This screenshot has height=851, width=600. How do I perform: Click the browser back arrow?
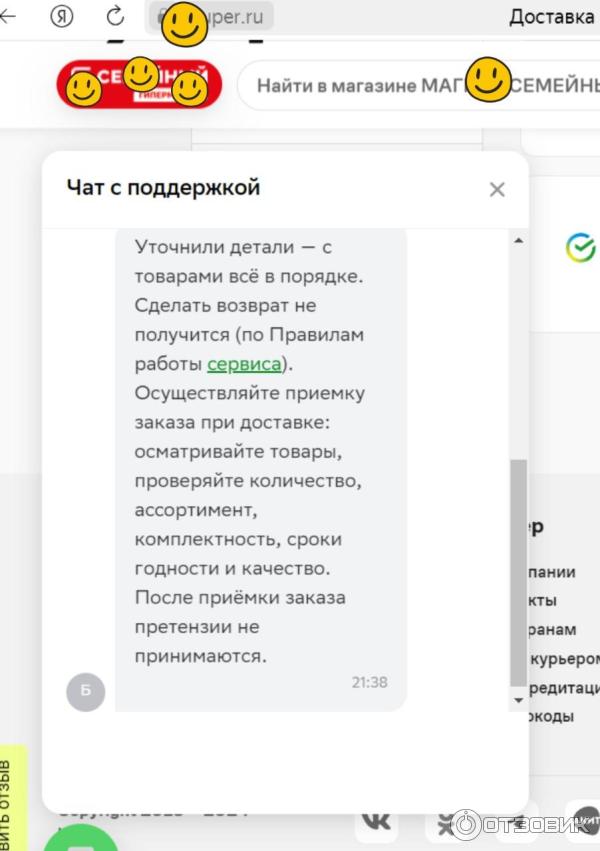(9, 16)
